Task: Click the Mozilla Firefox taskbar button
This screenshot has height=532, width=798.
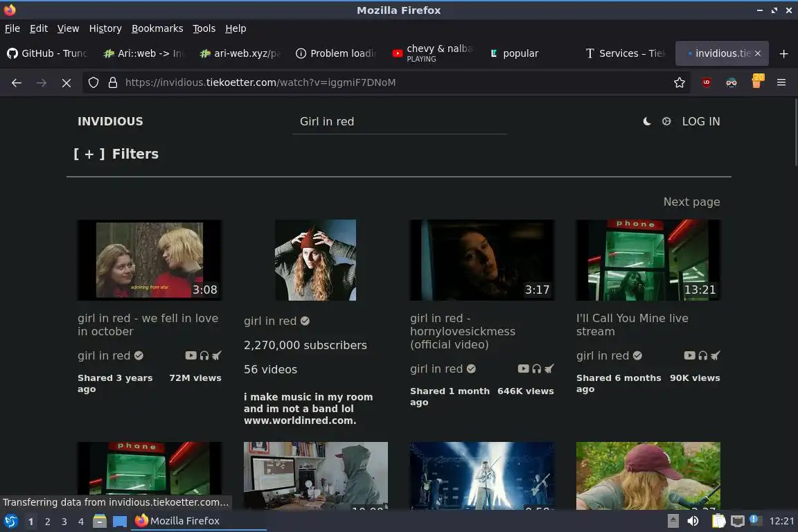Action: point(199,522)
